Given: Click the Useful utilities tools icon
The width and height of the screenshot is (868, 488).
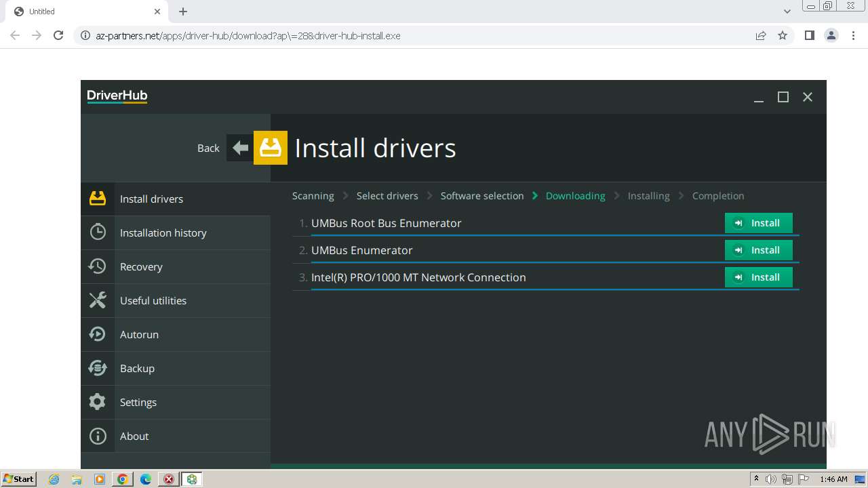Looking at the screenshot, I should pos(98,300).
